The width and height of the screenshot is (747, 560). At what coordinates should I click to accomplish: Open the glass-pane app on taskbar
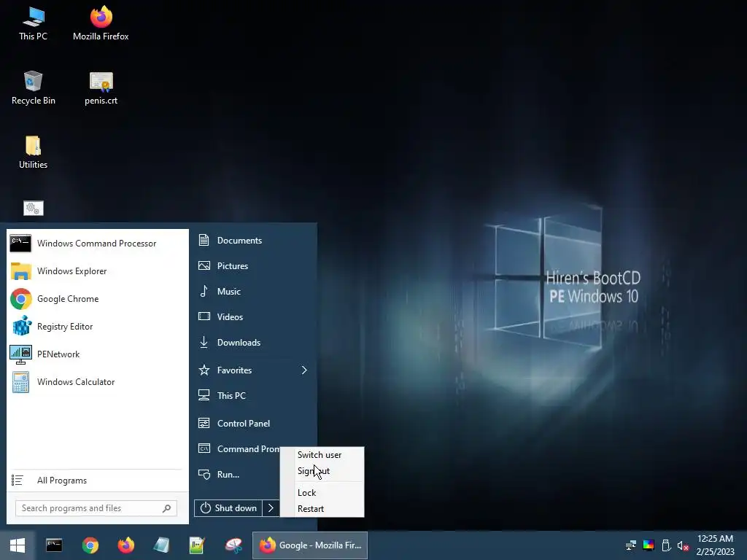coord(161,545)
